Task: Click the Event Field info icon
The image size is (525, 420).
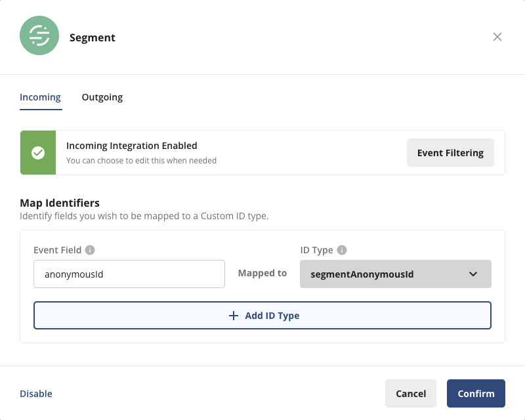Action: coord(89,249)
